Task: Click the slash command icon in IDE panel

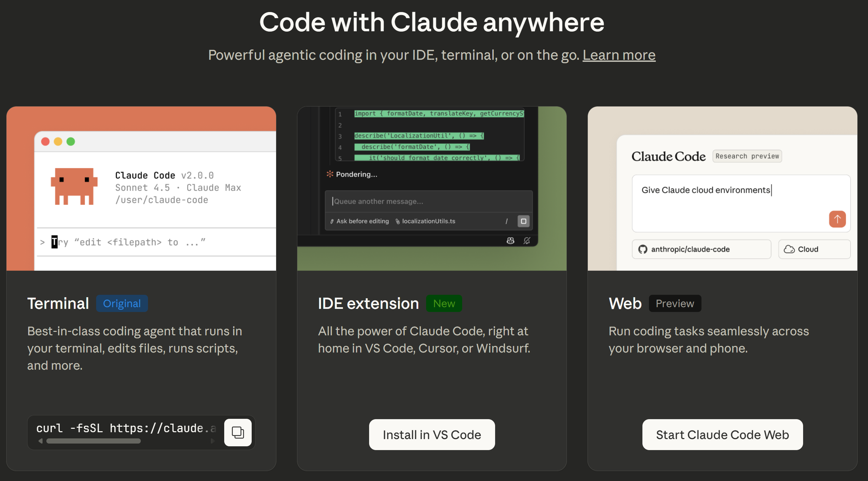Action: tap(506, 221)
